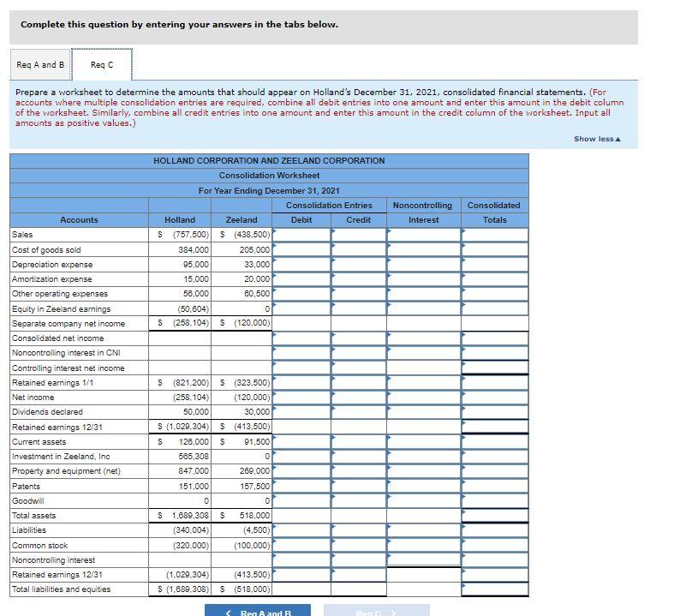Click the Noncontrolling Interest column header
Screen dimensions: 674x616
click(423, 212)
